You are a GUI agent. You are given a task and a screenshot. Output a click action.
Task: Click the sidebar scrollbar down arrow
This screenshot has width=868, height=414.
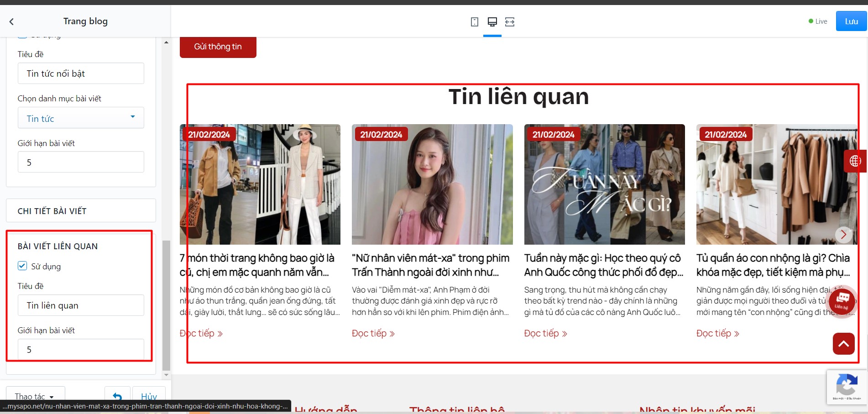pyautogui.click(x=166, y=375)
